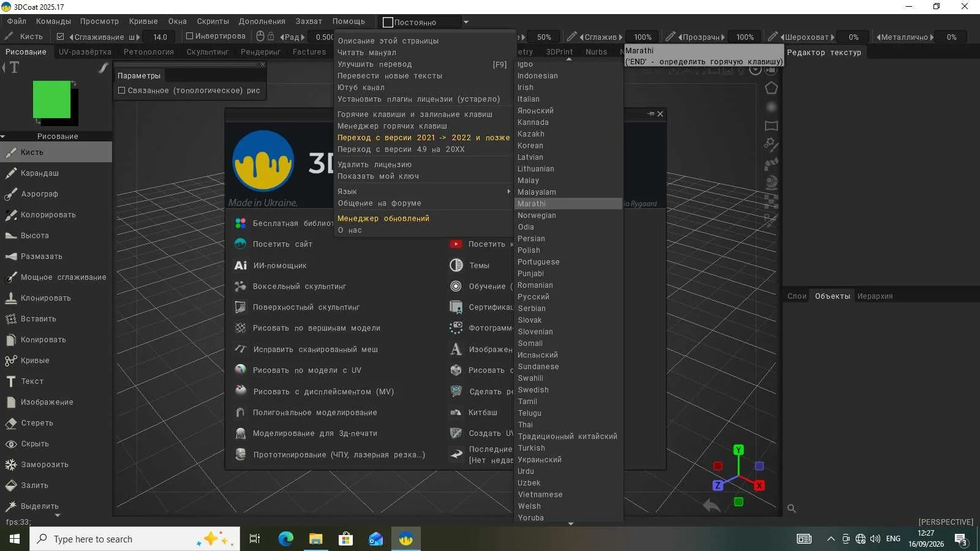Click the undo arrow in viewport
The image size is (980, 551).
(x=711, y=506)
